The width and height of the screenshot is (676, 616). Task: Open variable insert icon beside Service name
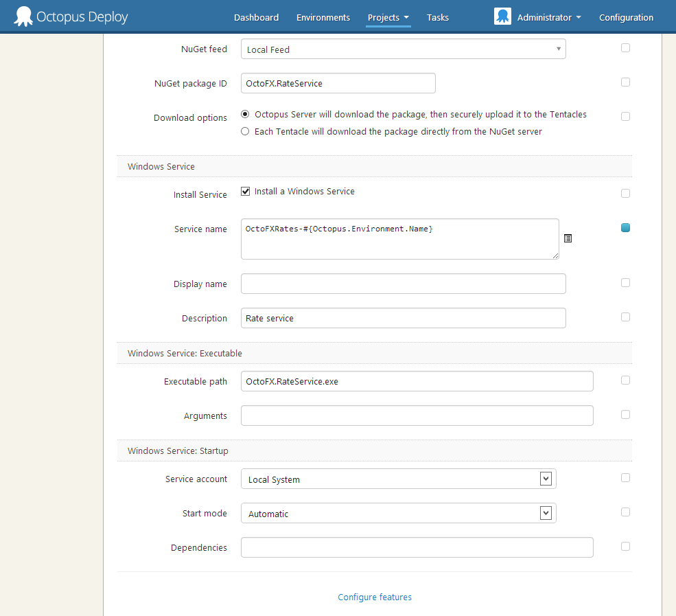point(568,238)
